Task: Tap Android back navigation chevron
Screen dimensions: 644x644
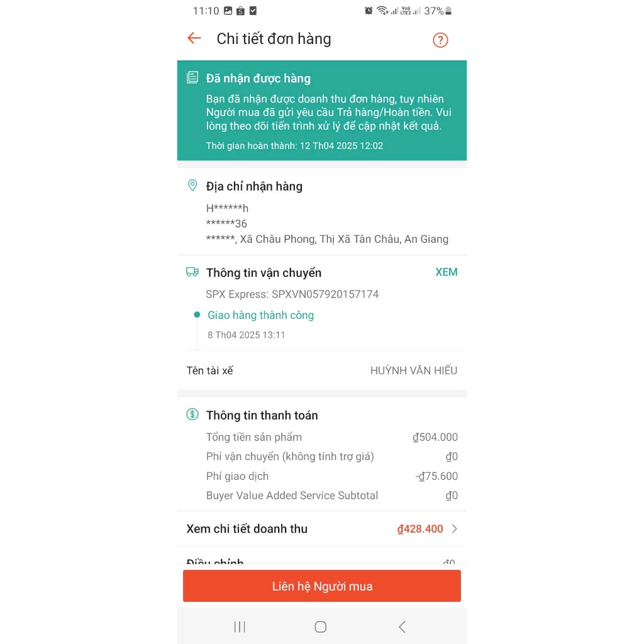Action: pyautogui.click(x=402, y=627)
